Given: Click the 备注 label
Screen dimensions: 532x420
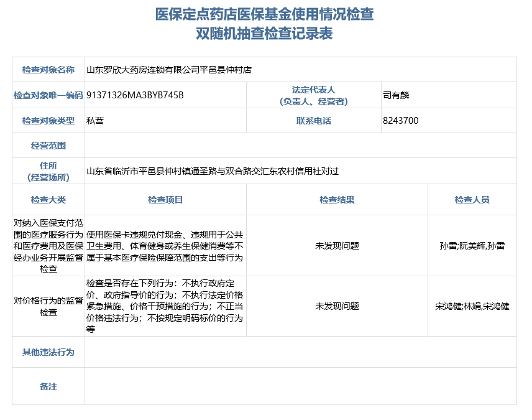Looking at the screenshot, I should coord(48,386).
